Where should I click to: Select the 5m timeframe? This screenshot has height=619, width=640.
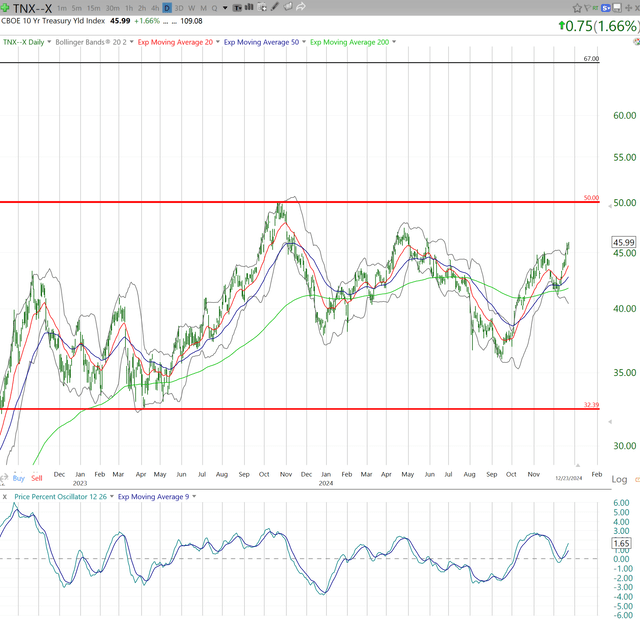pyautogui.click(x=77, y=8)
